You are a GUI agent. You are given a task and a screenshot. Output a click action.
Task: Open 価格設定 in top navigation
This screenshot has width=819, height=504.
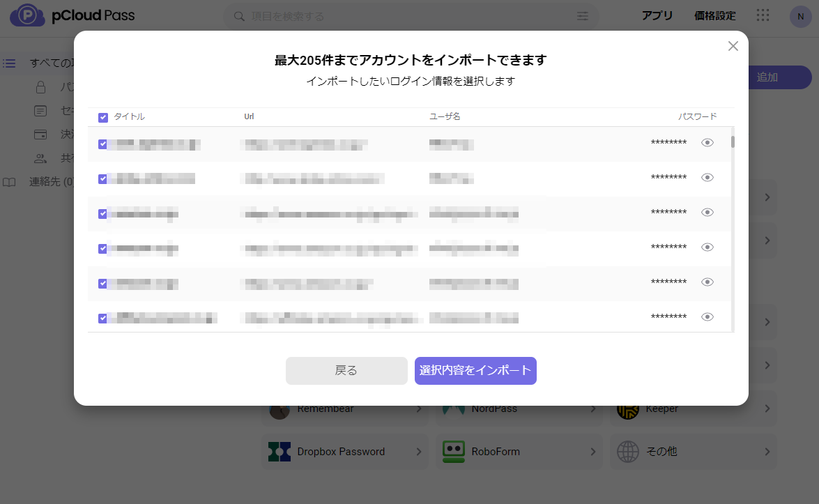714,15
